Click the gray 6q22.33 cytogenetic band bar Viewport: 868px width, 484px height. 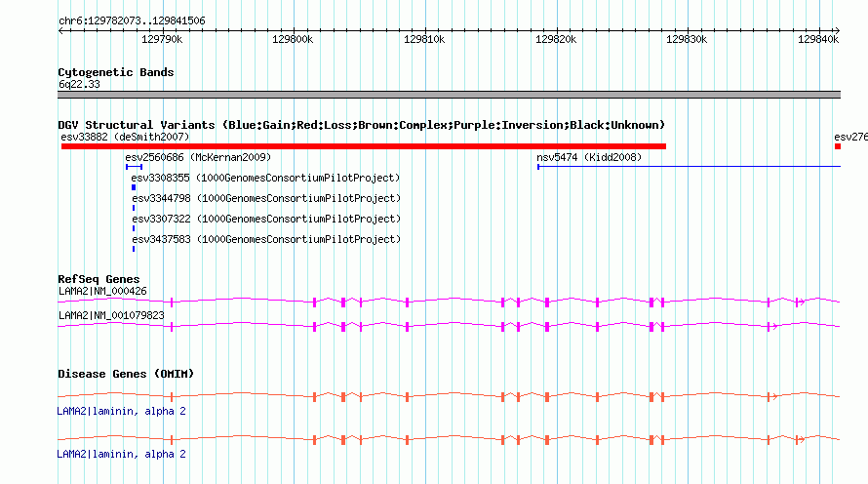click(x=449, y=95)
